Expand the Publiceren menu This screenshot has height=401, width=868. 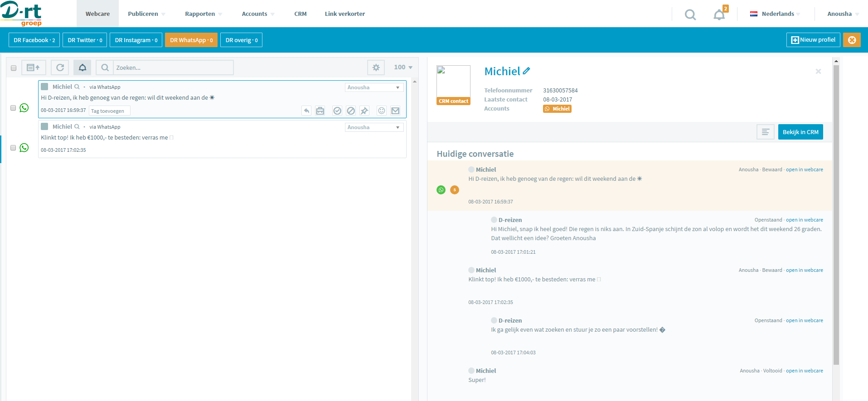pos(146,14)
